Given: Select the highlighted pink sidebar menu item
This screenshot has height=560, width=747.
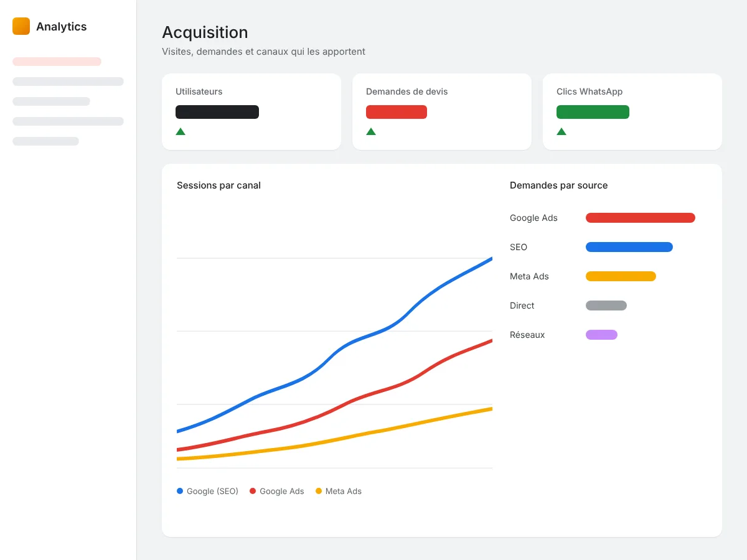Looking at the screenshot, I should 57,62.
